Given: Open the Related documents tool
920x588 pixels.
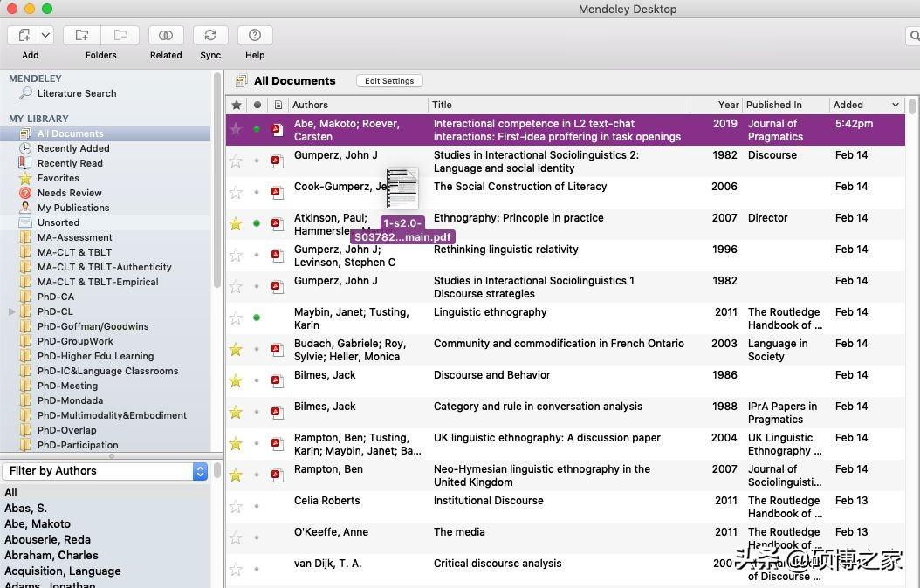Looking at the screenshot, I should [166, 35].
